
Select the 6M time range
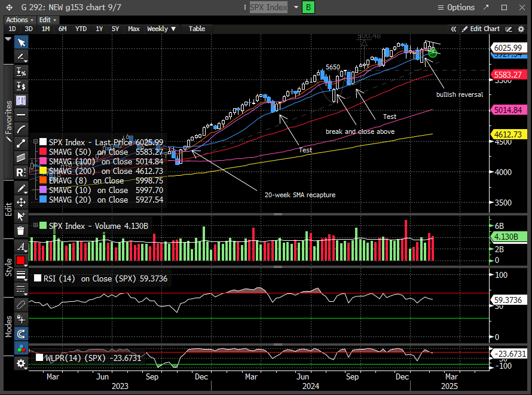(x=62, y=29)
